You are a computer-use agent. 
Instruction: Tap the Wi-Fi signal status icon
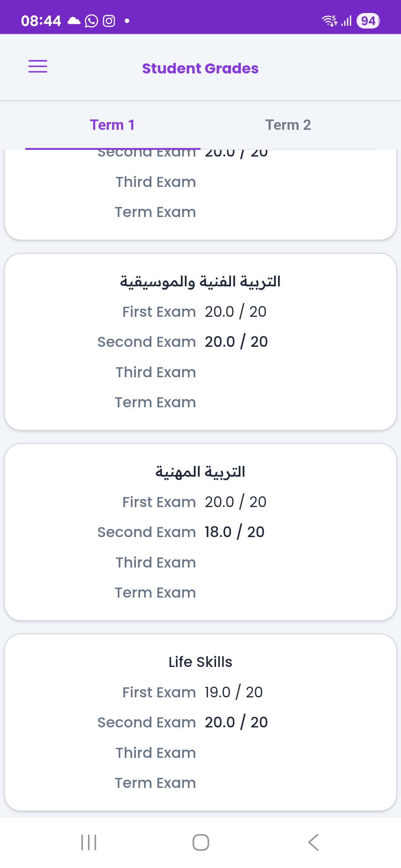tap(329, 21)
